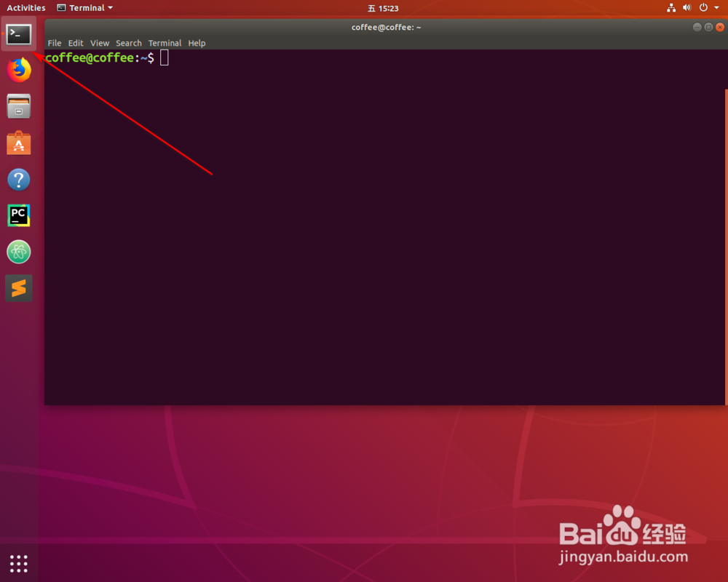Open the File menu in Terminal

pyautogui.click(x=55, y=43)
